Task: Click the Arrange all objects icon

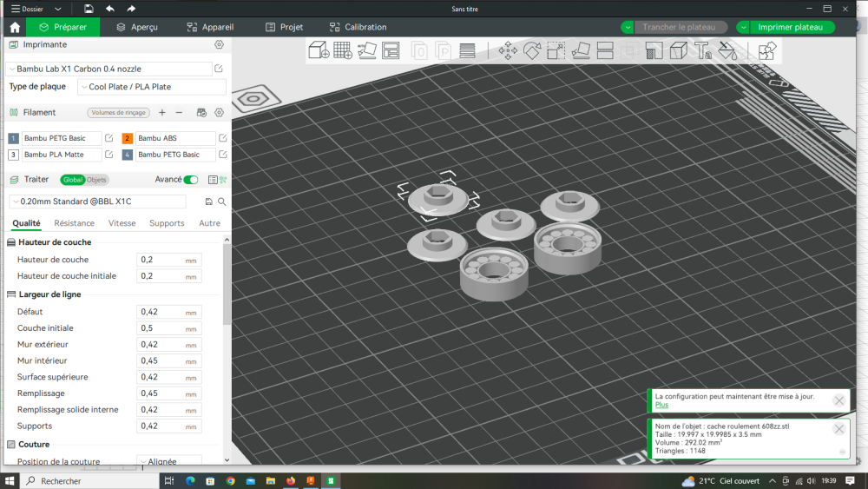Action: pyautogui.click(x=391, y=50)
